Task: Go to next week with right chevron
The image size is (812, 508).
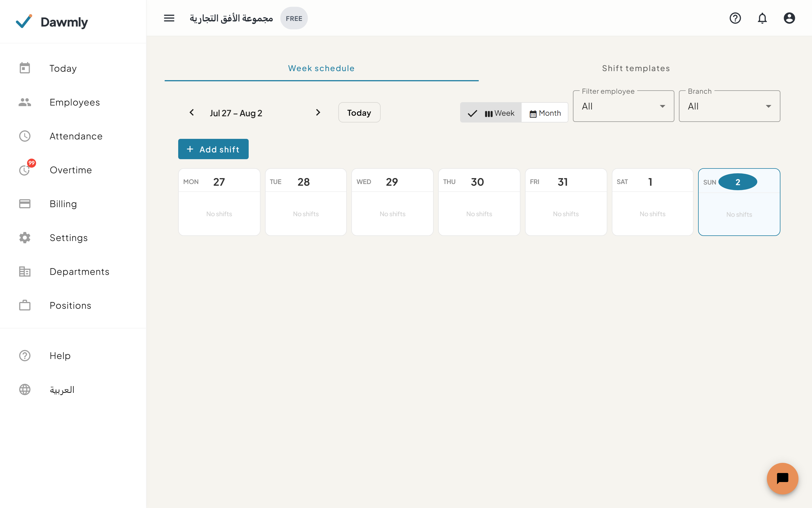Action: 318,112
